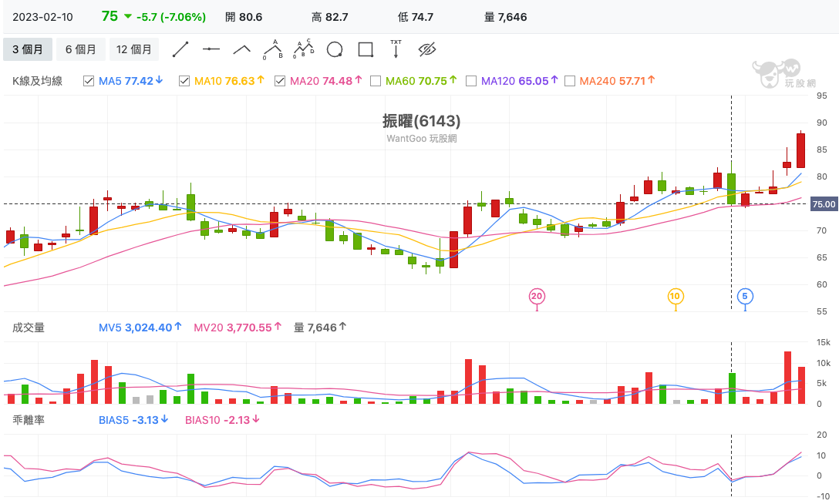Image resolution: width=839 pixels, height=504 pixels.
Task: Select the 0-A-B wave pattern tool
Action: [273, 49]
